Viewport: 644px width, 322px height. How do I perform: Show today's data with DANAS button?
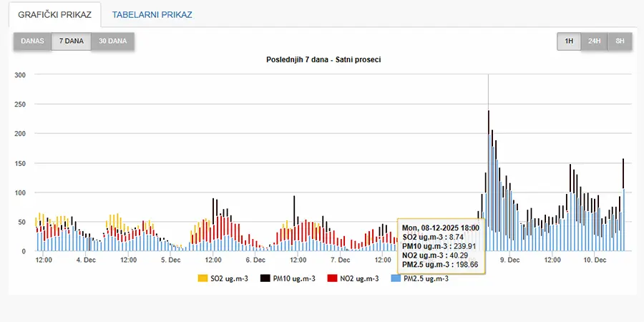point(32,41)
